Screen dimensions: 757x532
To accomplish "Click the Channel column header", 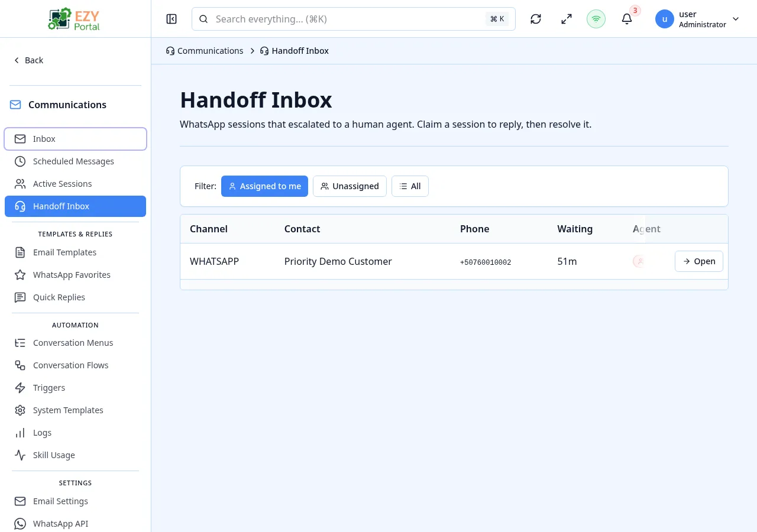I will click(209, 229).
